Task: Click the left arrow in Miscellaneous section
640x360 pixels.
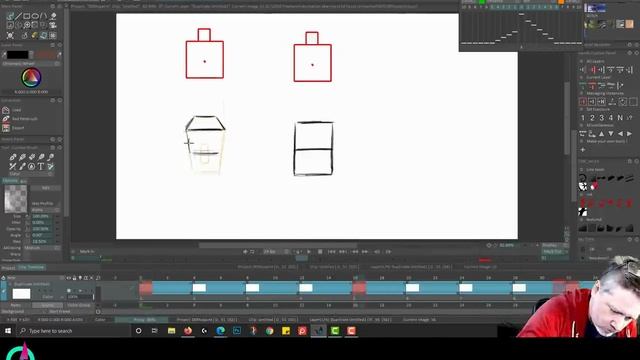Action: pyautogui.click(x=620, y=133)
